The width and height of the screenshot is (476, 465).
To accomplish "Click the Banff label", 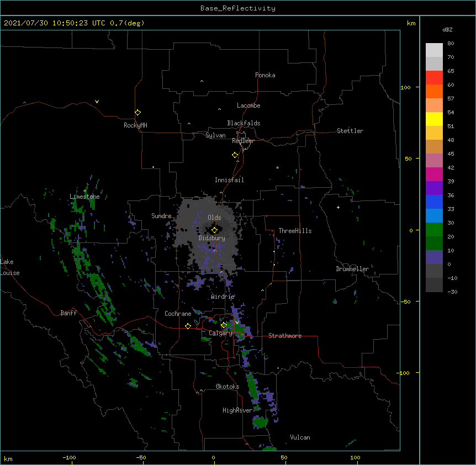I will [68, 313].
